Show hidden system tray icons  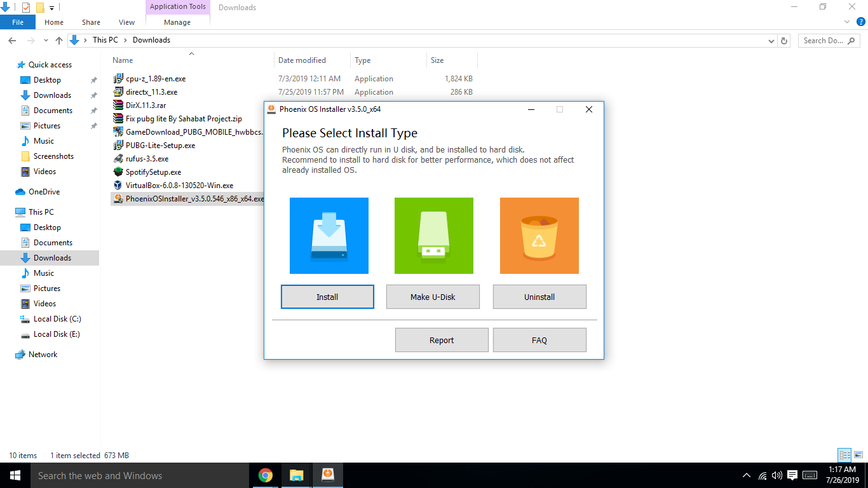[x=746, y=475]
